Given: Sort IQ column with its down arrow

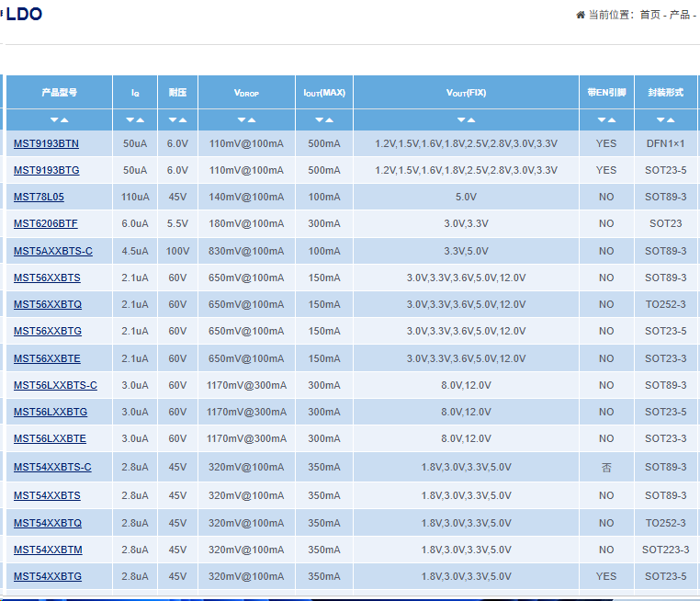Looking at the screenshot, I should pyautogui.click(x=130, y=119).
